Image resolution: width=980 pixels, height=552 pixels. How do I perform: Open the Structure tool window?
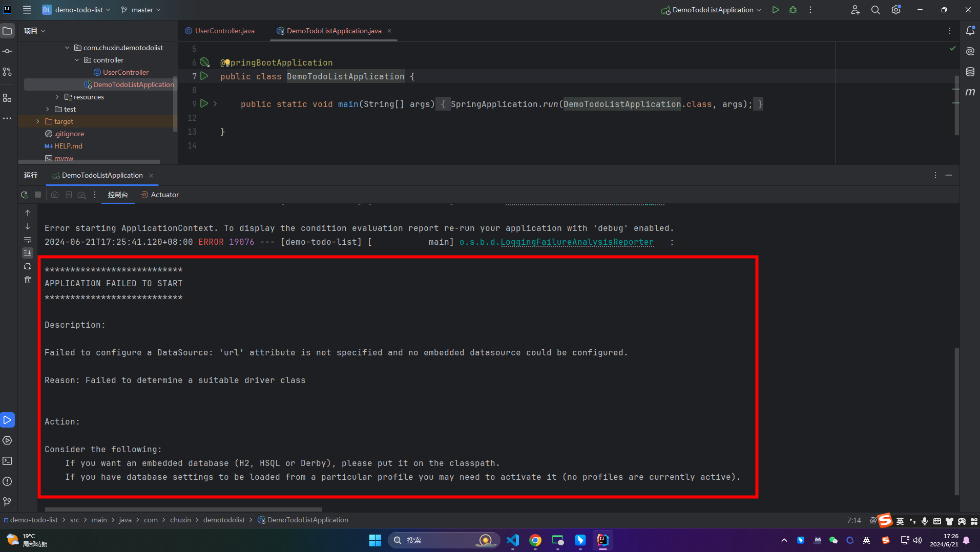pos(7,98)
